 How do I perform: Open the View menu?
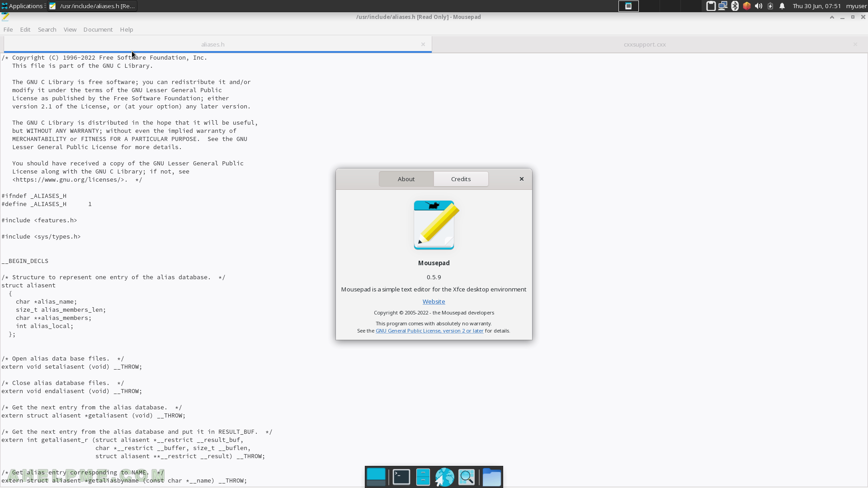[70, 29]
